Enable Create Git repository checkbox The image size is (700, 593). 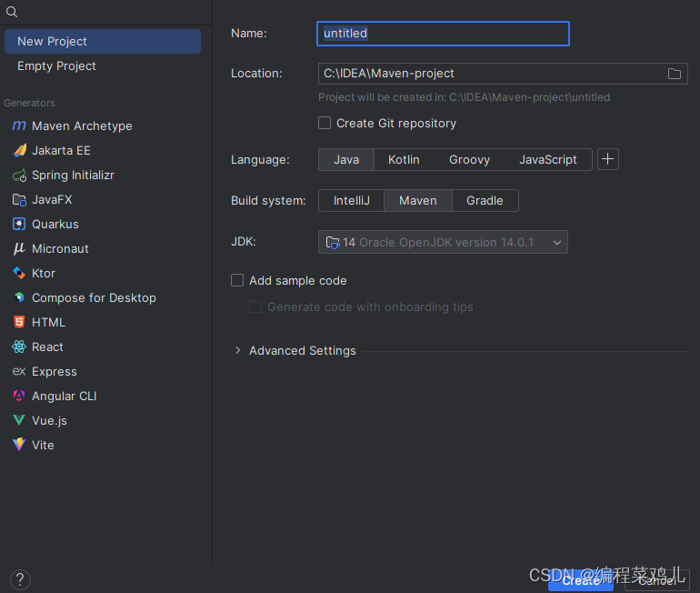tap(325, 124)
